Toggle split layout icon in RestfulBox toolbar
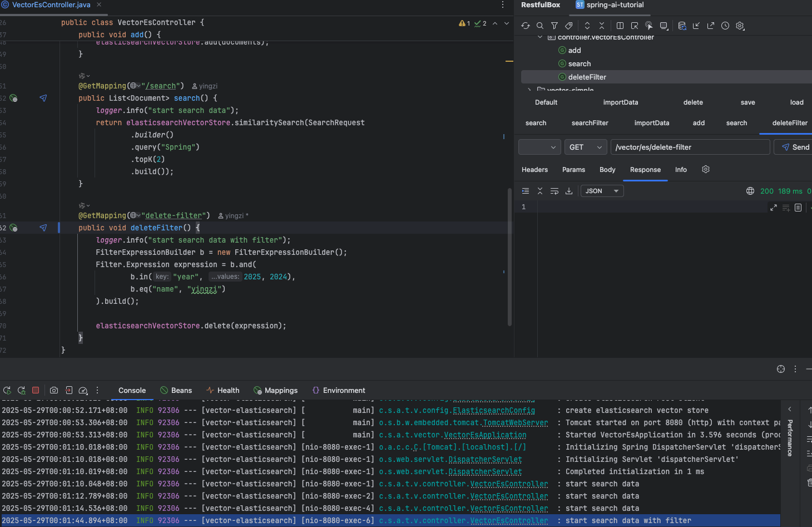Viewport: 812px width, 527px height. coord(620,26)
